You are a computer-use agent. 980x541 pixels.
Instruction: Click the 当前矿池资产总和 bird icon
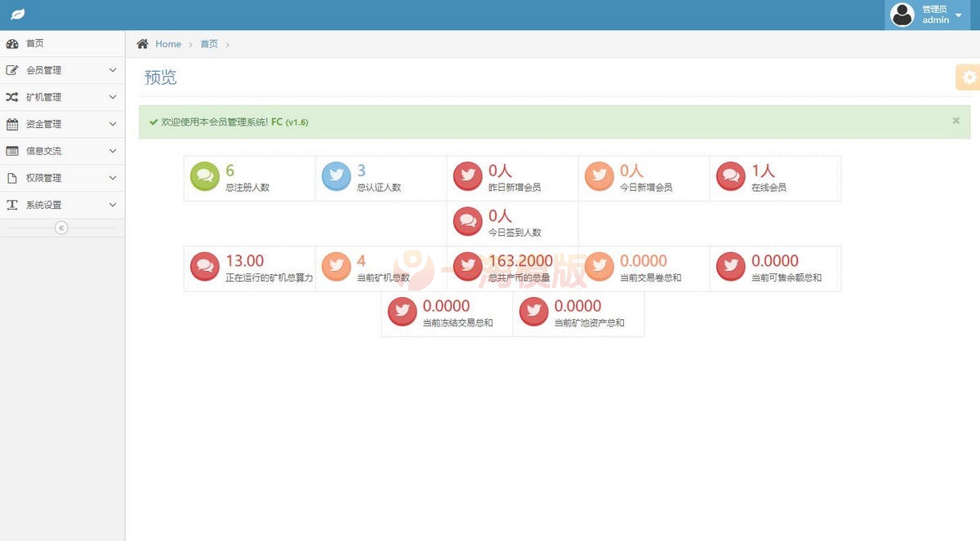pyautogui.click(x=534, y=311)
